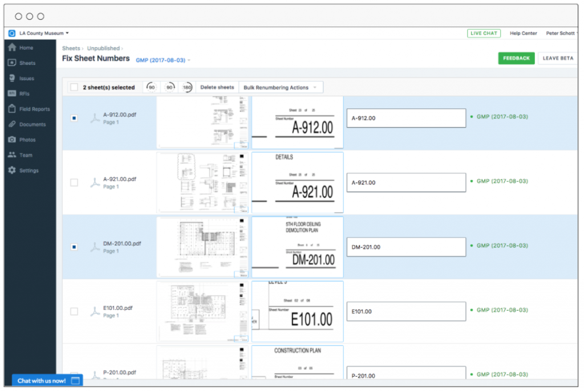584x392 pixels.
Task: Uncheck the DM-201.00.pdf row checkbox
Action: point(74,247)
